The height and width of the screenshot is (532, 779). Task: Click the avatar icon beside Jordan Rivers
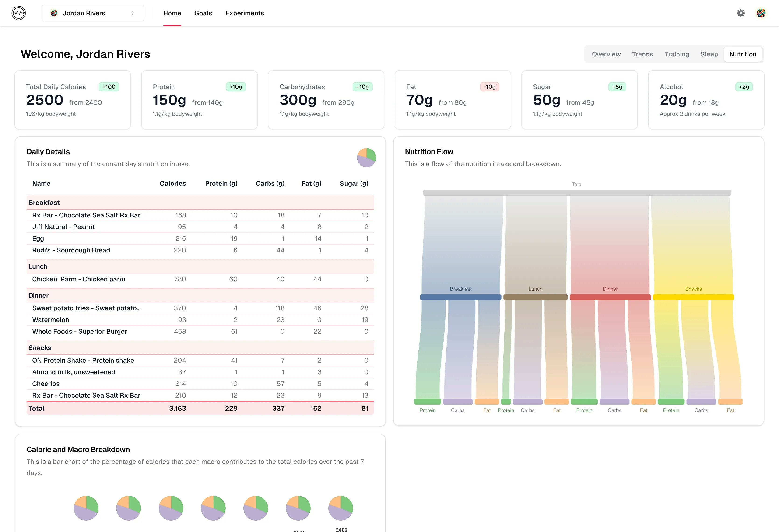click(54, 13)
